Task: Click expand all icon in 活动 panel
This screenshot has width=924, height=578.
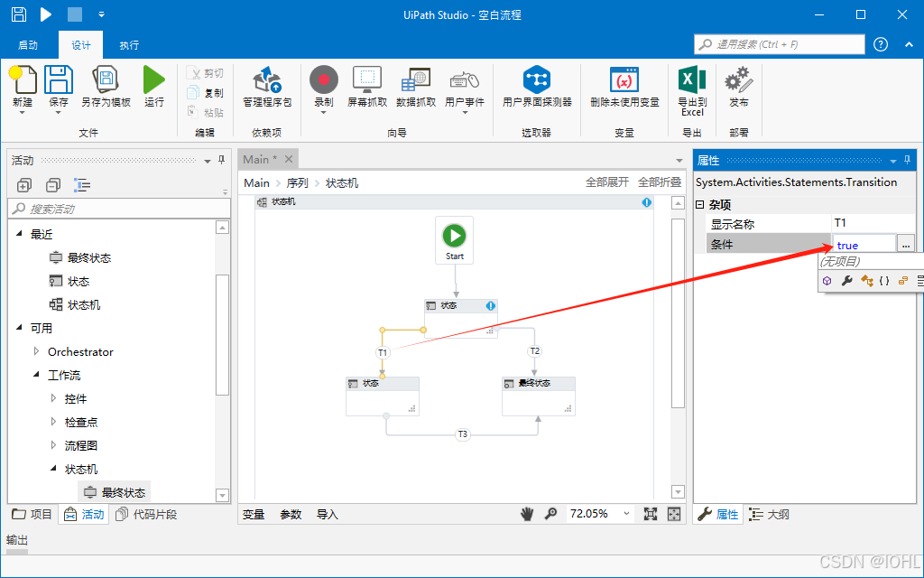Action: 24,185
